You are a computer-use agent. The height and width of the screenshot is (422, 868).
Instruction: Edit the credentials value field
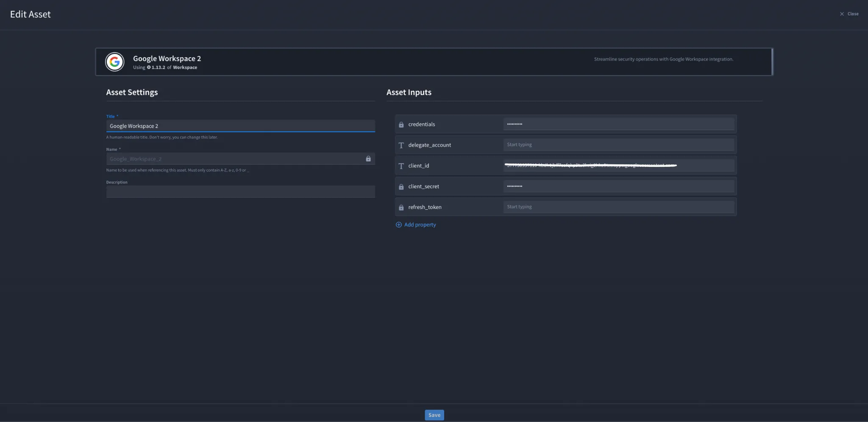618,124
